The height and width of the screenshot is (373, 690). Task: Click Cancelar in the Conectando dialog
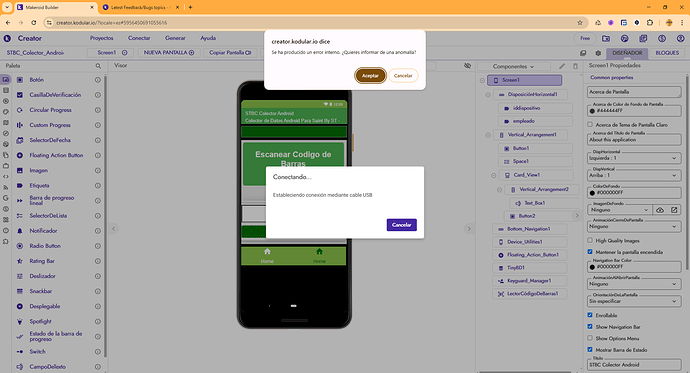[x=401, y=225]
